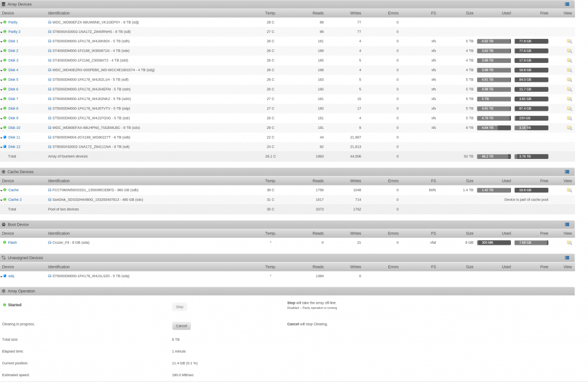The image size is (588, 382).
Task: Click the Cache Devices section header
Action: pyautogui.click(x=288, y=171)
